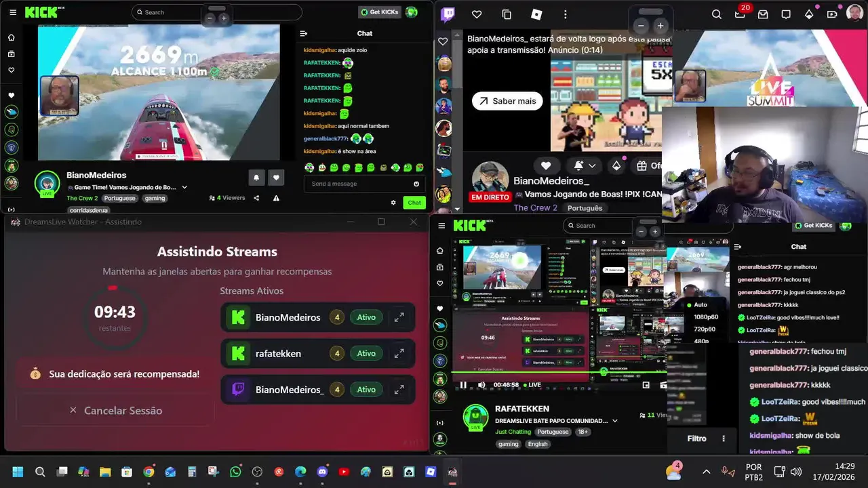
Task: Report the BianoMedeiros Kick stream via warning icon
Action: pyautogui.click(x=276, y=198)
